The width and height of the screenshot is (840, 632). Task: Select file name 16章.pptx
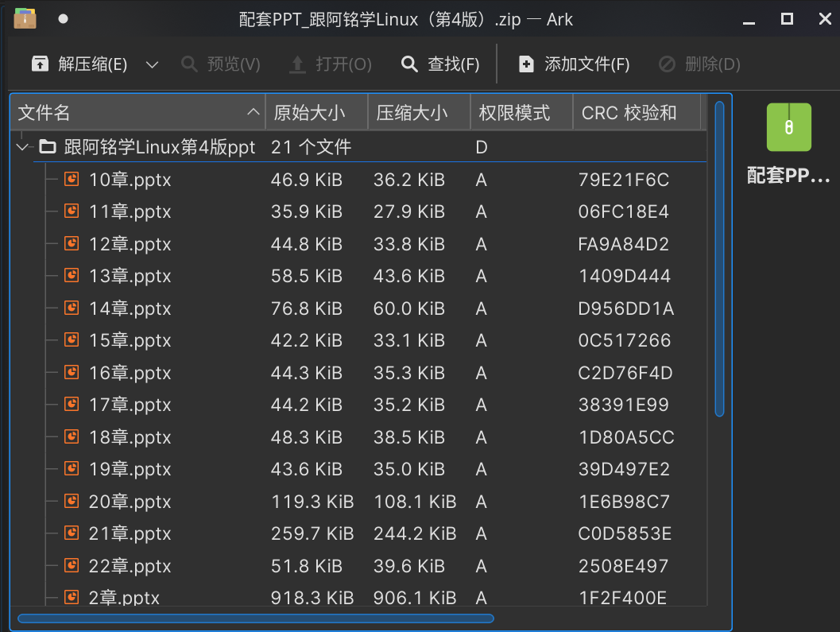coord(130,373)
